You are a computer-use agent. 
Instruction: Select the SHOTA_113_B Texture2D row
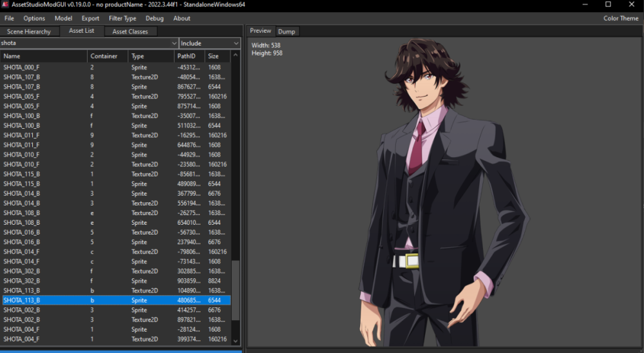coord(116,291)
